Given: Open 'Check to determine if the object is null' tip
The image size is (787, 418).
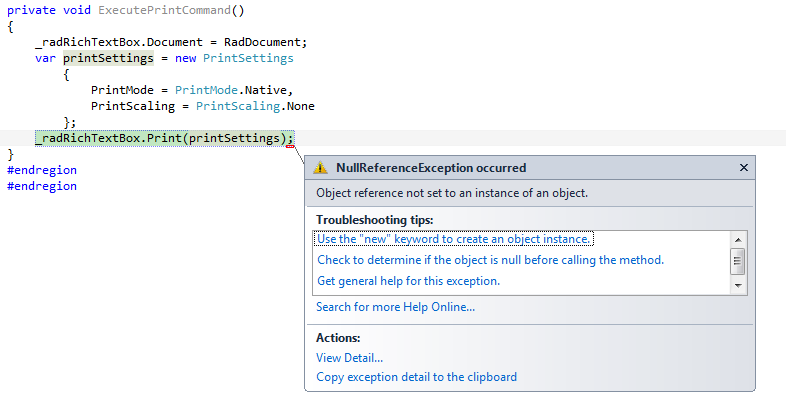Looking at the screenshot, I should pyautogui.click(x=490, y=260).
